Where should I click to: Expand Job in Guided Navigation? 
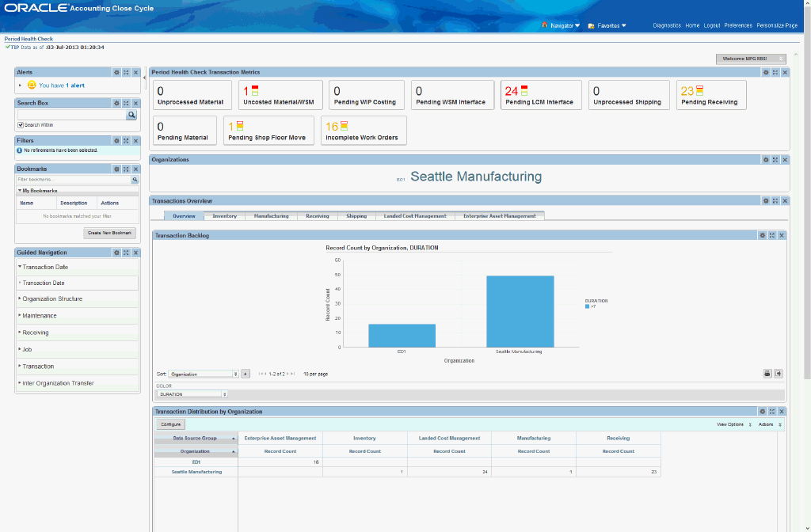click(20, 349)
